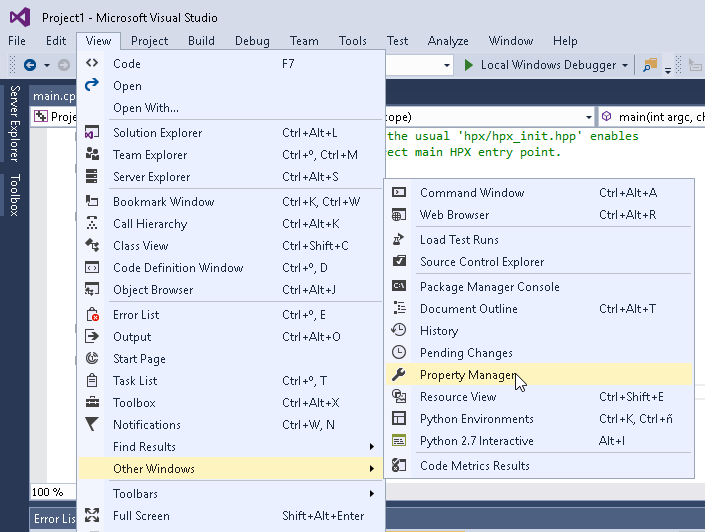Open the Build menu

[201, 41]
